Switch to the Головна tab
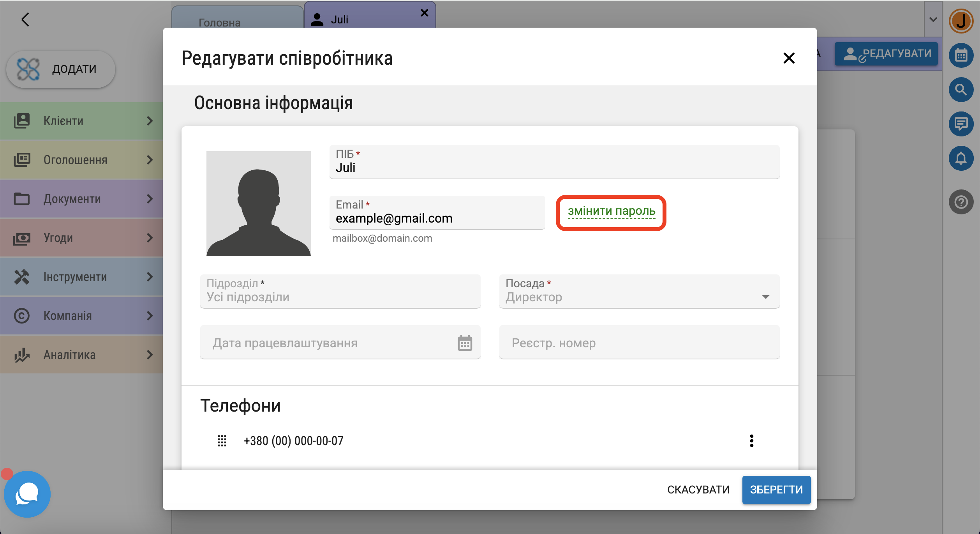 [219, 22]
